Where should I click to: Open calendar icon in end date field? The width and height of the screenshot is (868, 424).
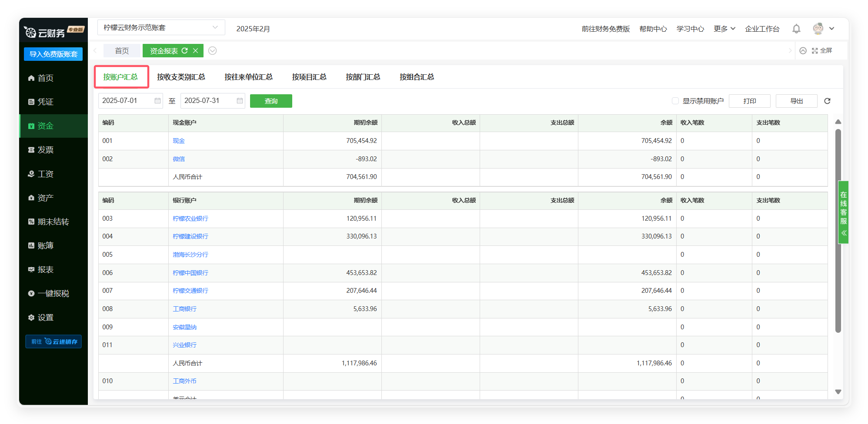click(x=240, y=101)
